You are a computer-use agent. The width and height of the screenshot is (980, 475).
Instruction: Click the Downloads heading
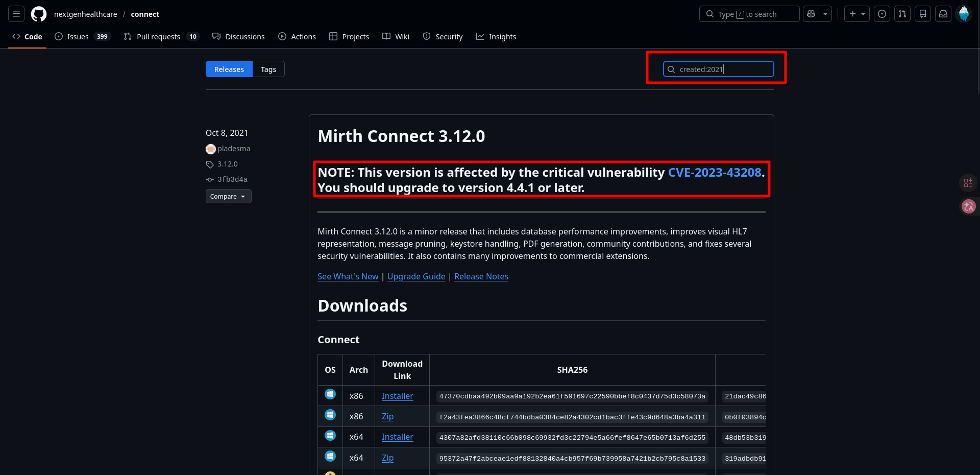pyautogui.click(x=362, y=305)
